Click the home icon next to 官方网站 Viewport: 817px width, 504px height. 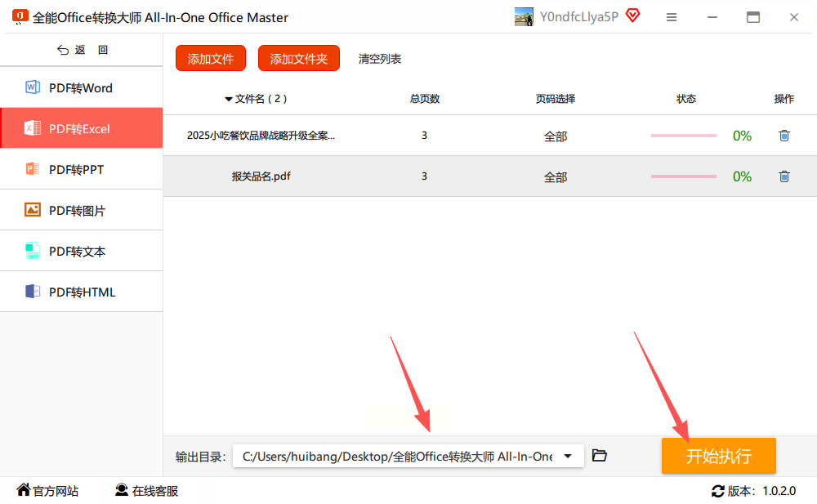24,490
